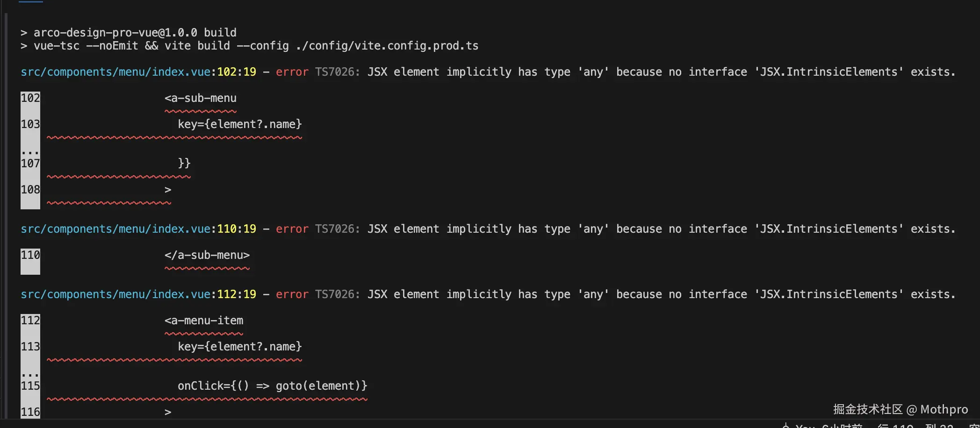Open the index.vue:102:19 error file link
This screenshot has height=428, width=980.
coord(138,72)
